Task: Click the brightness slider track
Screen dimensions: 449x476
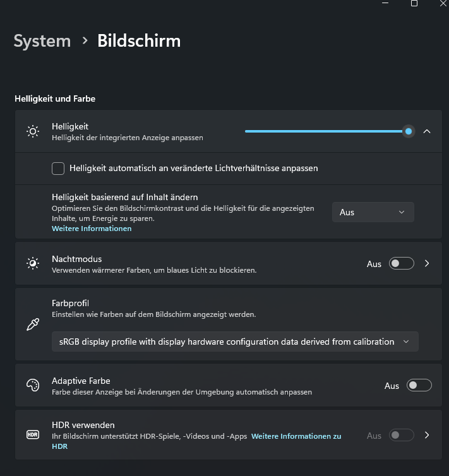Action: (322, 131)
